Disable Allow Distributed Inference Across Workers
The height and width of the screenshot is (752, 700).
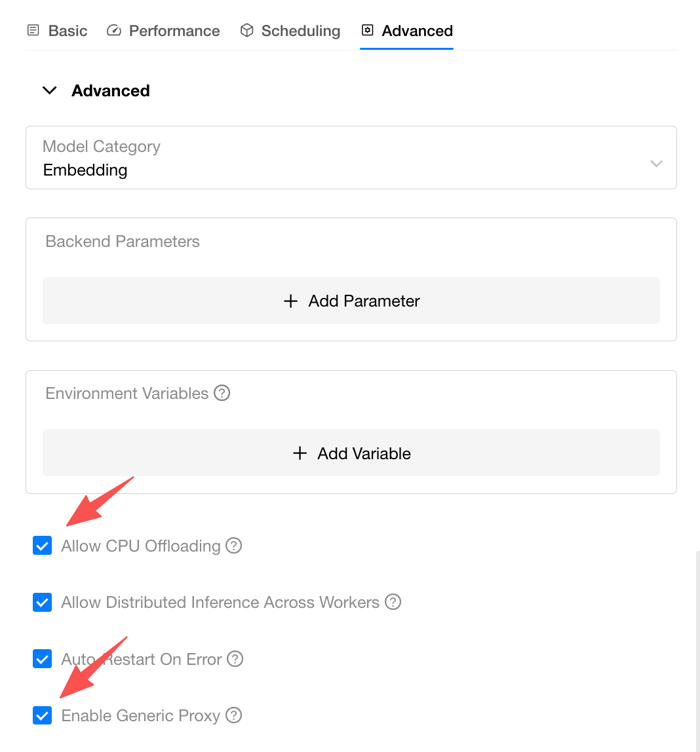[42, 602]
